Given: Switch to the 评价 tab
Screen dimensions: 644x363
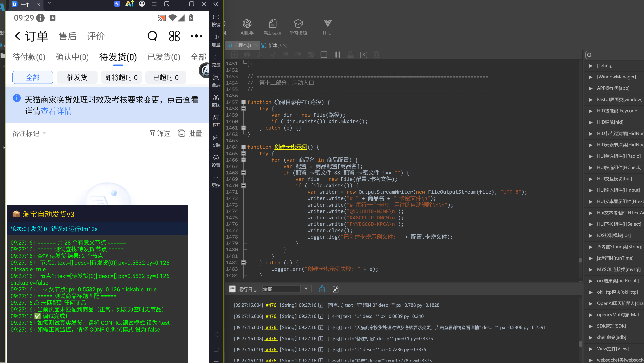Looking at the screenshot, I should 96,36.
